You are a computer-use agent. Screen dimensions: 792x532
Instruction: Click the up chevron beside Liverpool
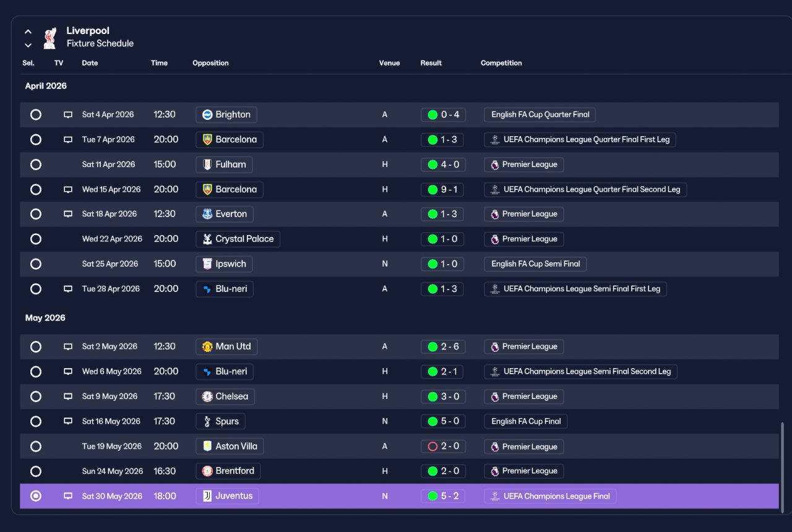(28, 32)
